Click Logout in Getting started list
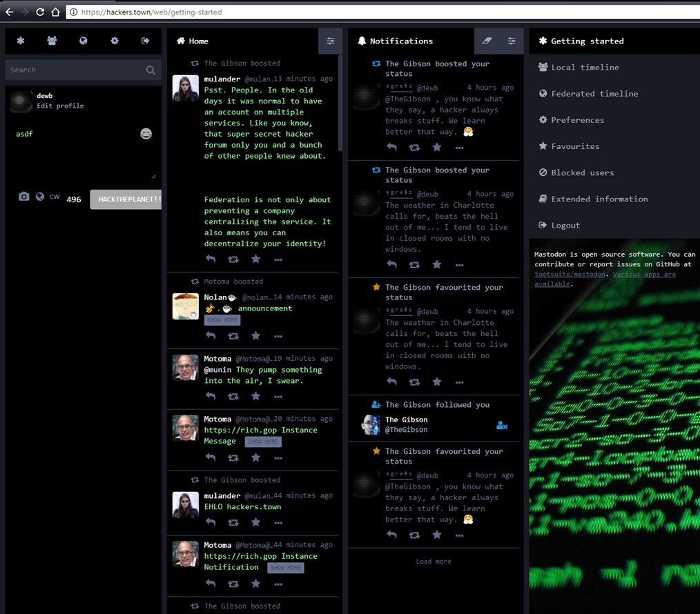Image resolution: width=700 pixels, height=614 pixels. 614,226
